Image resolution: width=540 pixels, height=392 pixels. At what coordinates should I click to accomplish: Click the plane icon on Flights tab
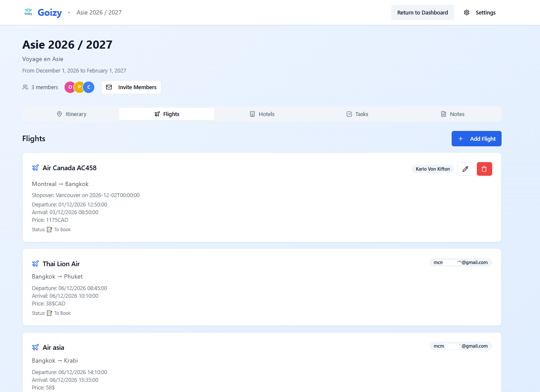click(x=157, y=114)
